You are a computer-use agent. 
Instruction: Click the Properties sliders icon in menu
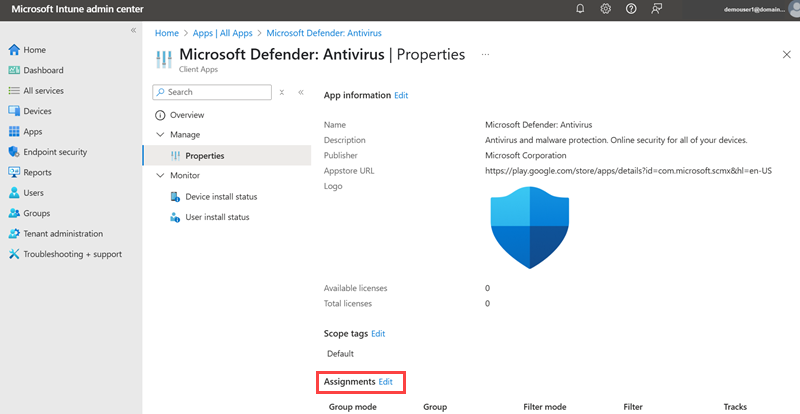pyautogui.click(x=176, y=156)
